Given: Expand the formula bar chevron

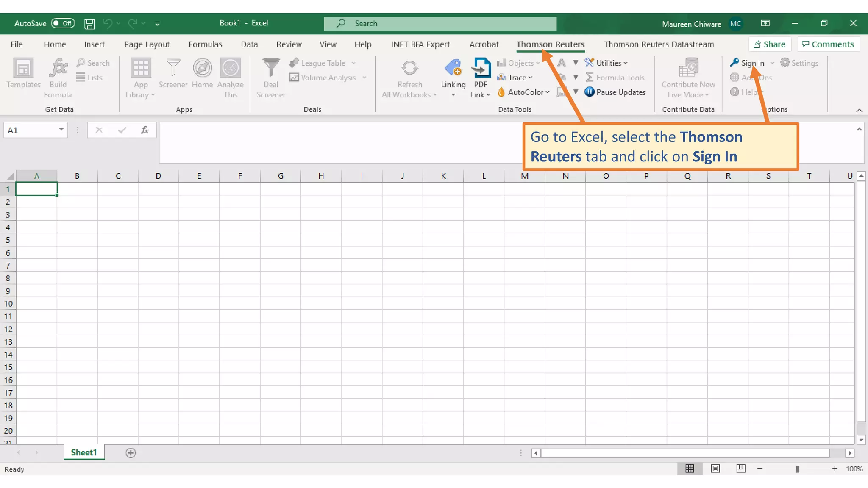Looking at the screenshot, I should coord(859,129).
